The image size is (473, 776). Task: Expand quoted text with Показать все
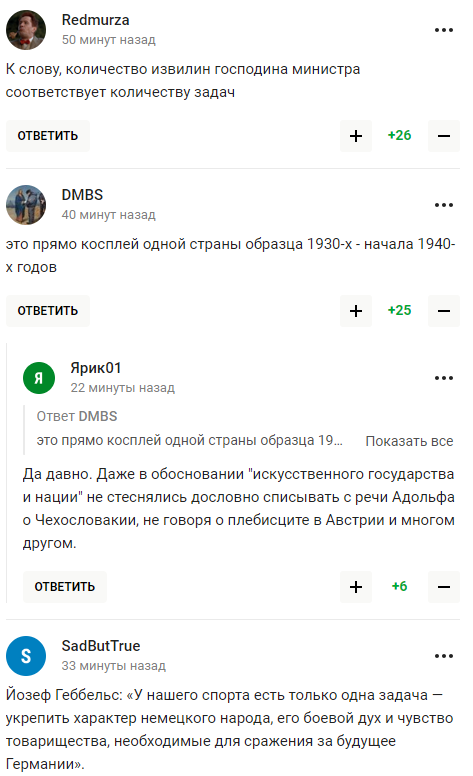409,441
